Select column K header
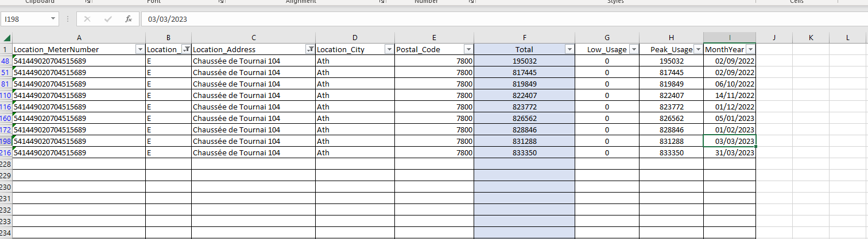Viewport: 868px width, 239px height. (x=811, y=37)
